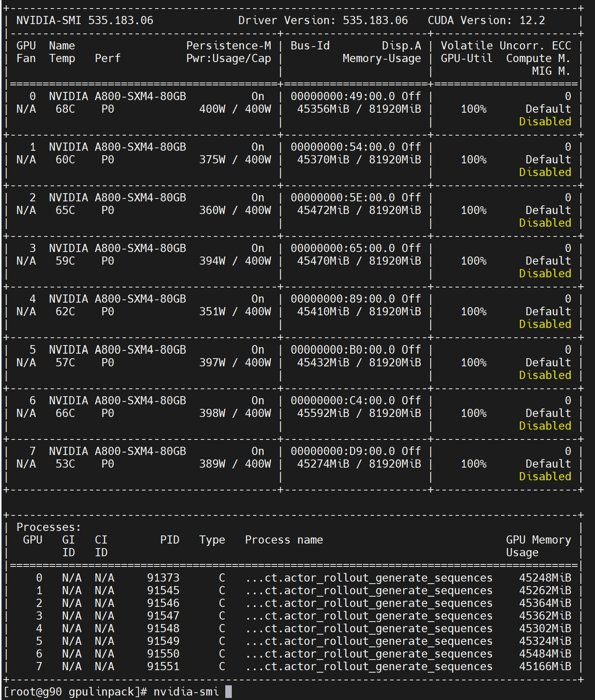The image size is (595, 700).
Task: Click the Pwr:Usage/Cap column header
Action: tap(229, 58)
